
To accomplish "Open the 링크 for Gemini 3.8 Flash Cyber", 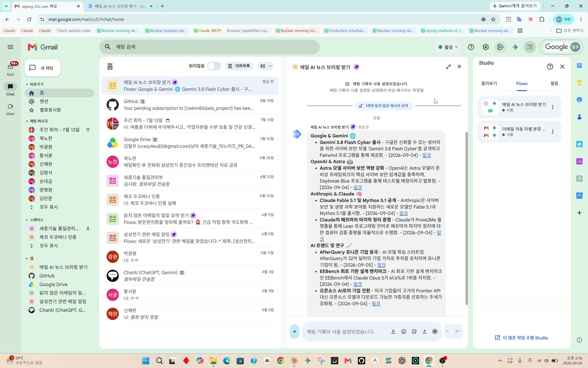I will 426,155.
